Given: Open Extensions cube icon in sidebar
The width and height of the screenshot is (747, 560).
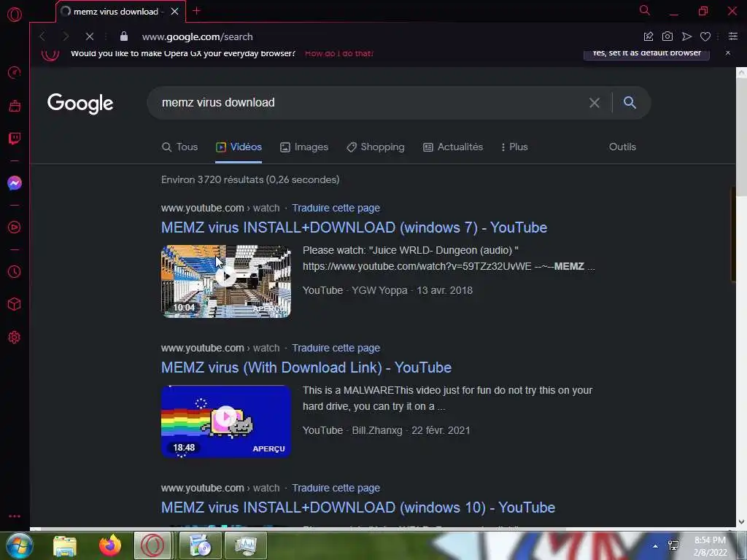Looking at the screenshot, I should pyautogui.click(x=15, y=304).
